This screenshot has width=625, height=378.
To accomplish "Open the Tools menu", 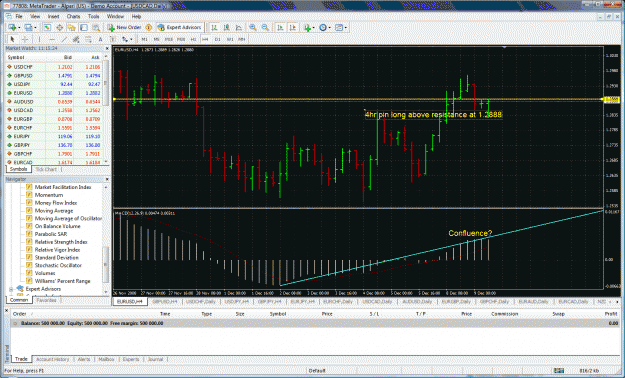I will click(x=94, y=16).
